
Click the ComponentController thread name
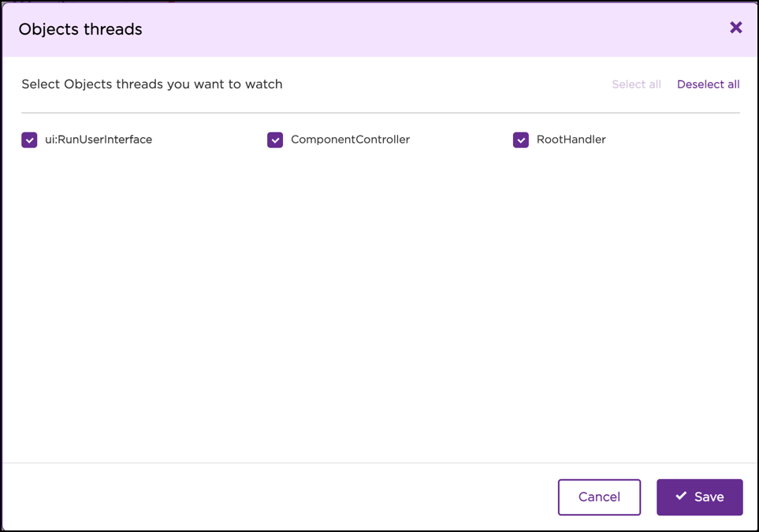tap(350, 140)
